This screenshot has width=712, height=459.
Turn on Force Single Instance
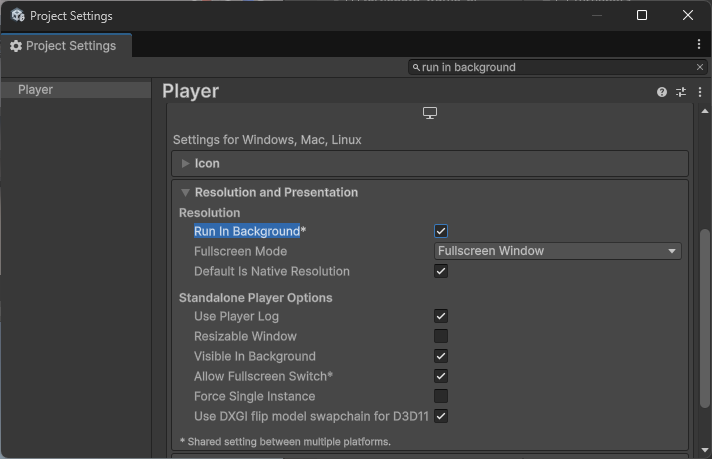441,396
